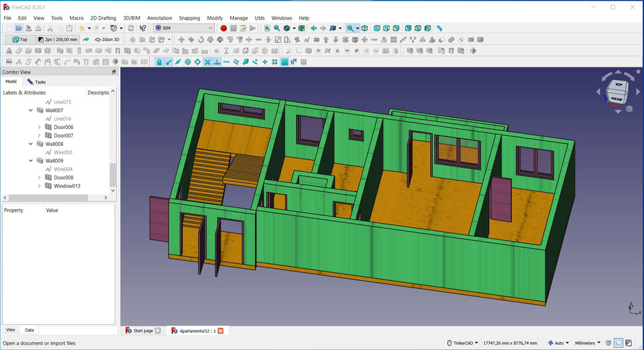Collapse the Wall007 tree node
644x350 pixels.
coord(31,110)
